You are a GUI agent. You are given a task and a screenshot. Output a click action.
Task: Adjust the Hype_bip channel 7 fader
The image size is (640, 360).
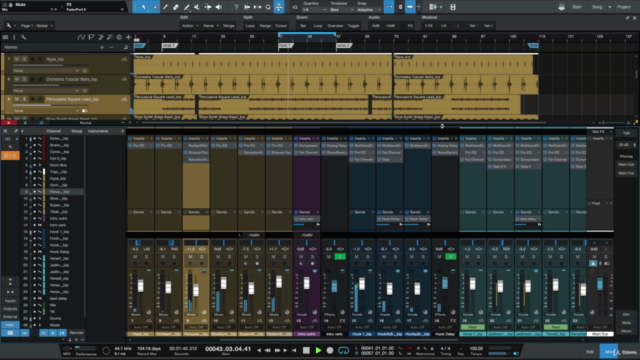pyautogui.click(x=141, y=285)
